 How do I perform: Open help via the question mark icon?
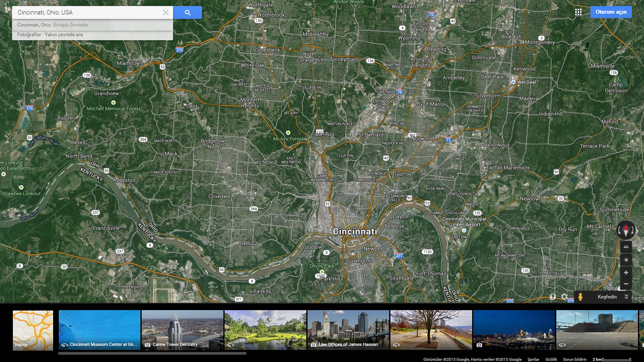[553, 297]
